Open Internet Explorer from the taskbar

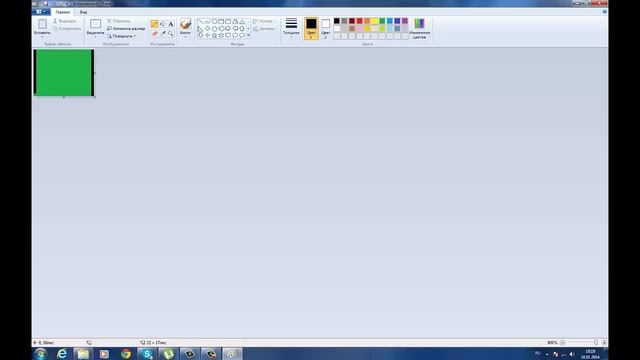pos(62,354)
